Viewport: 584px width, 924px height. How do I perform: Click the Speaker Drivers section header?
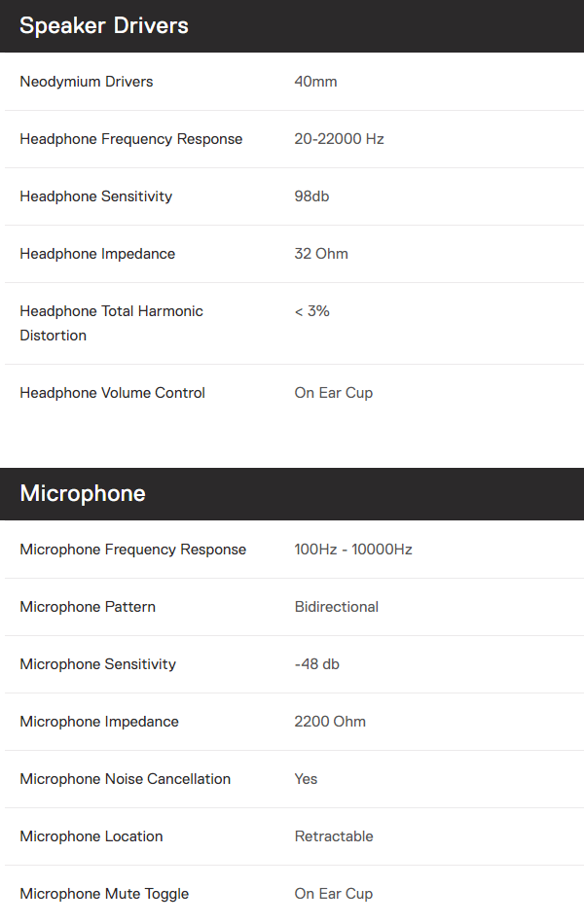tap(292, 26)
